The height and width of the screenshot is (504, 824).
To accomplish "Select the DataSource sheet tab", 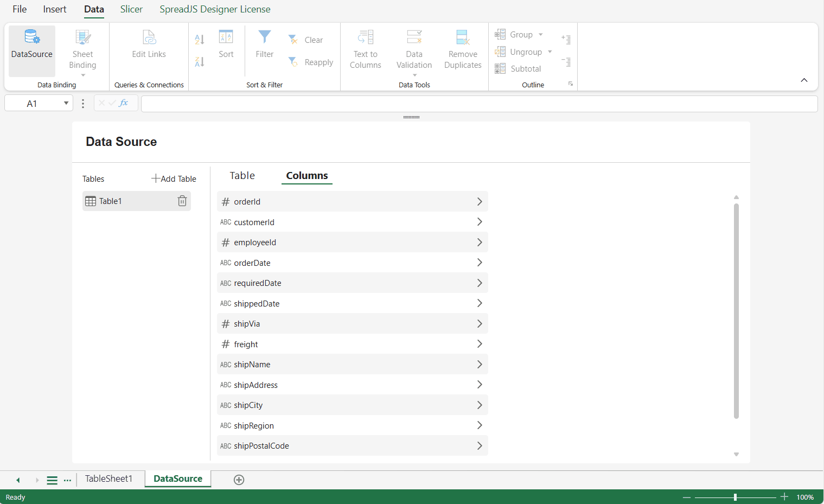I will (x=178, y=479).
